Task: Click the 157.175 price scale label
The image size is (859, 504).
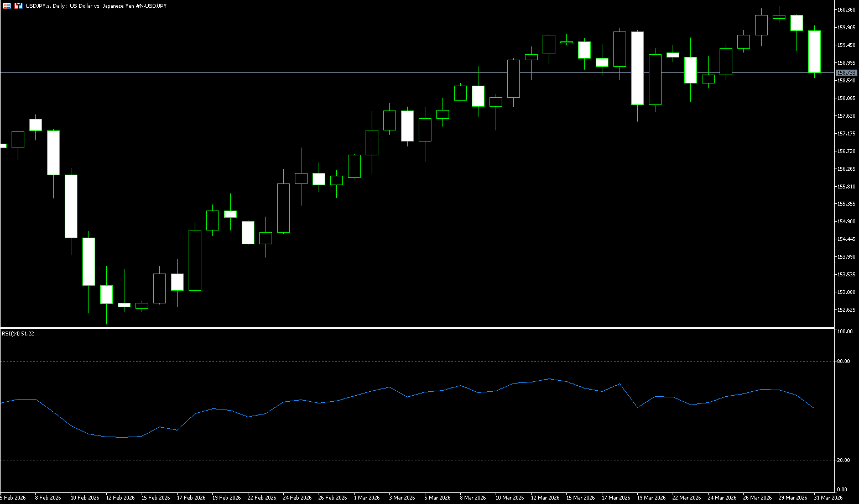Action: (846, 133)
